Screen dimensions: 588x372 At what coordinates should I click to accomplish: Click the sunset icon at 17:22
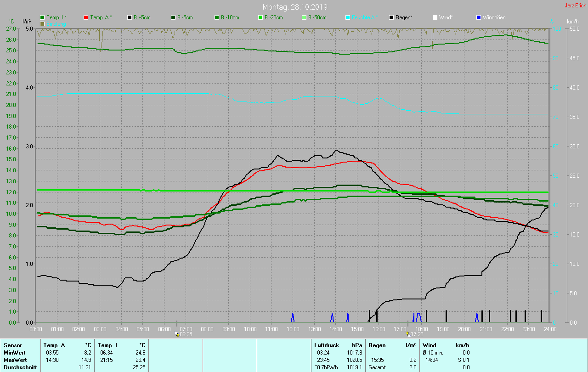(407, 334)
